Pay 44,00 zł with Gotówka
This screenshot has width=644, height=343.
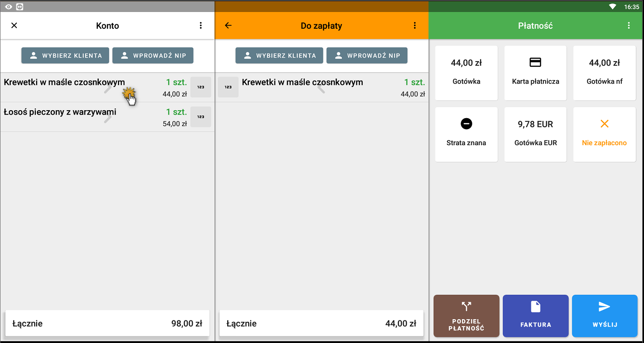466,73
